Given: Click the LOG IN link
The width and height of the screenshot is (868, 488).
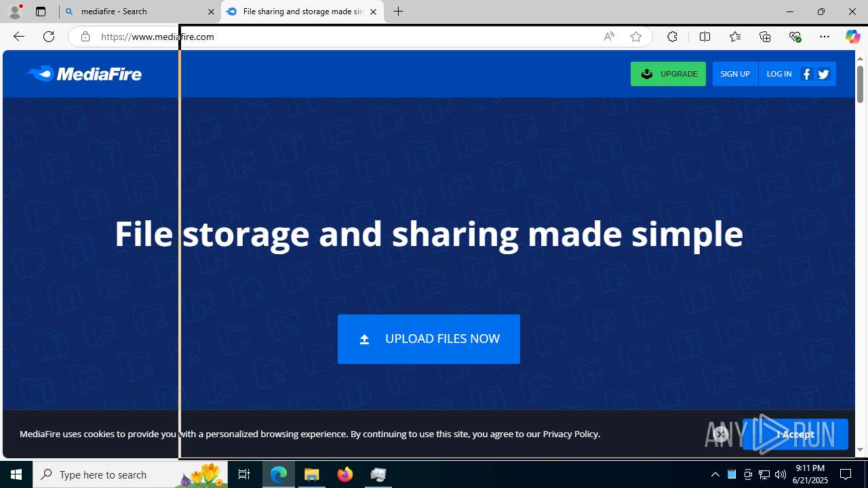Looking at the screenshot, I should pos(778,74).
